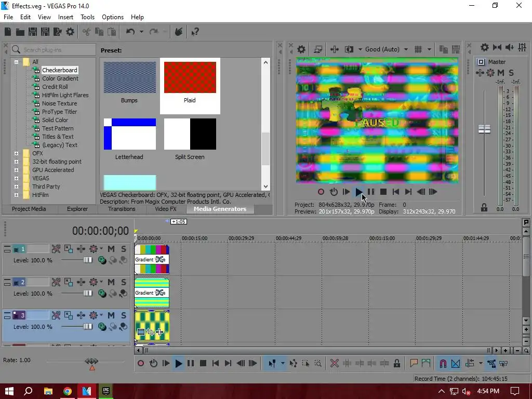Image resolution: width=532 pixels, height=399 pixels.
Task: Solo video track 3
Action: tap(124, 315)
